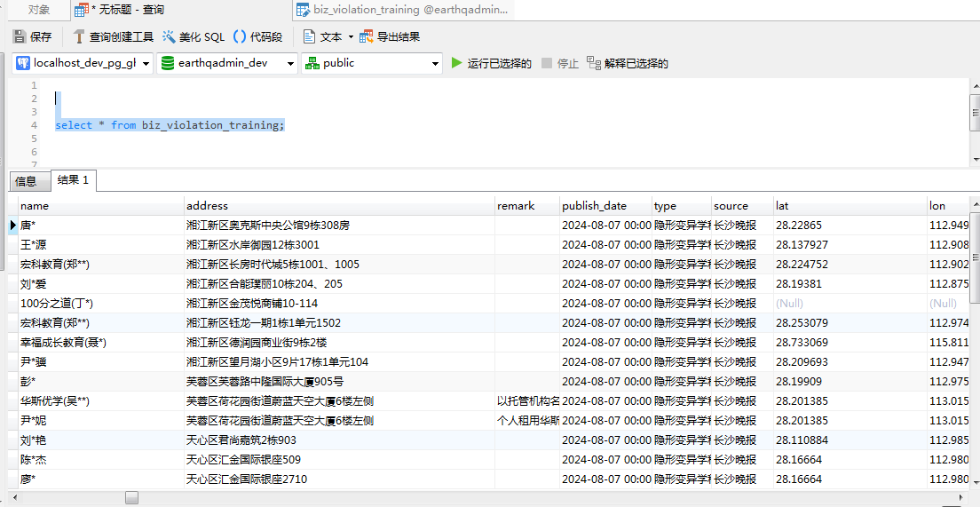
Task: Click the lon column header
Action: (x=950, y=206)
